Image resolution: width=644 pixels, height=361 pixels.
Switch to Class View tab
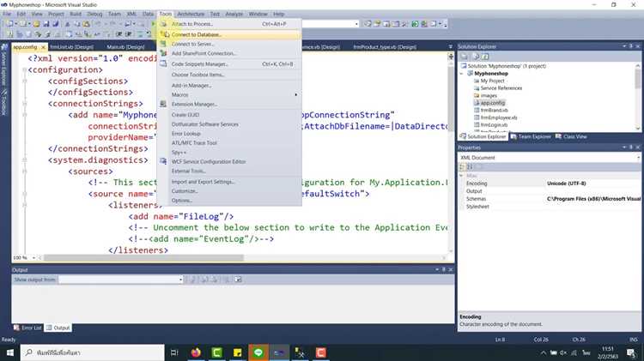(x=571, y=136)
